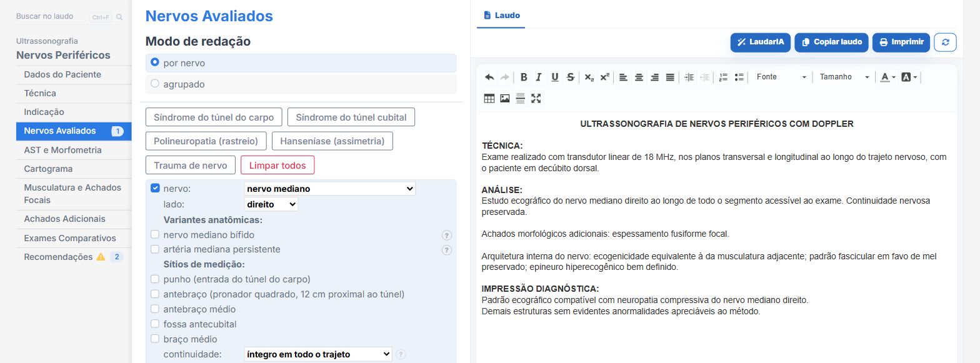This screenshot has width=980, height=363.
Task: Select 'por nervo' writing mode
Action: (301, 63)
